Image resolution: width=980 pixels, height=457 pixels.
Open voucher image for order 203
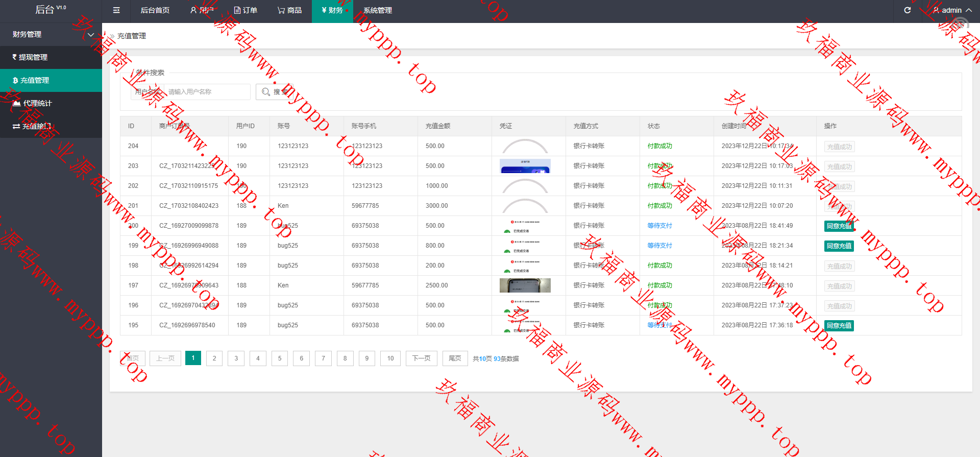[x=525, y=166]
